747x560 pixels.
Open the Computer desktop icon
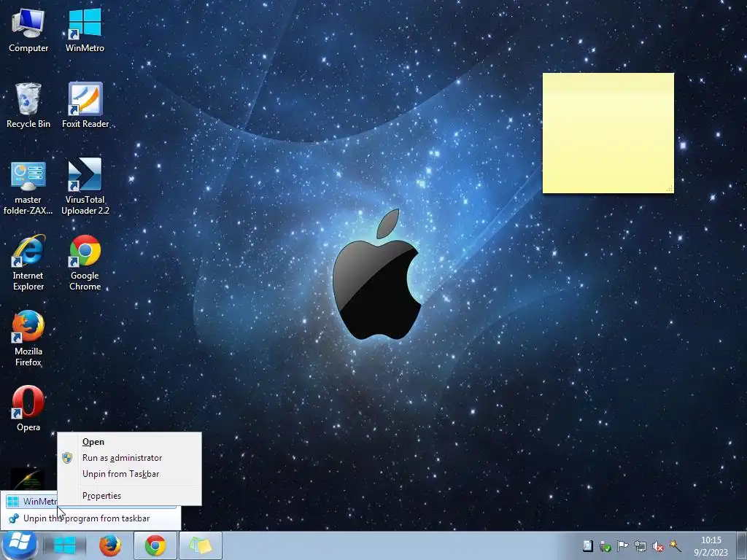pyautogui.click(x=28, y=31)
